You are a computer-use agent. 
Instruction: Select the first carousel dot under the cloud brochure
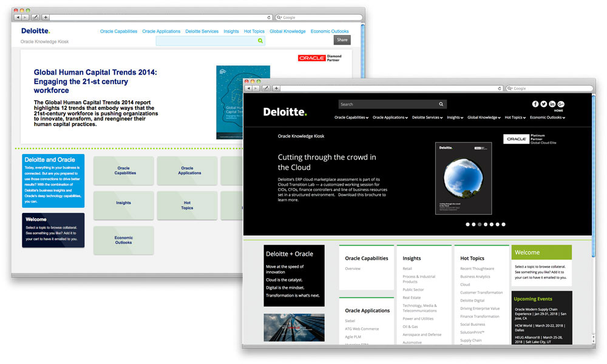click(x=467, y=224)
